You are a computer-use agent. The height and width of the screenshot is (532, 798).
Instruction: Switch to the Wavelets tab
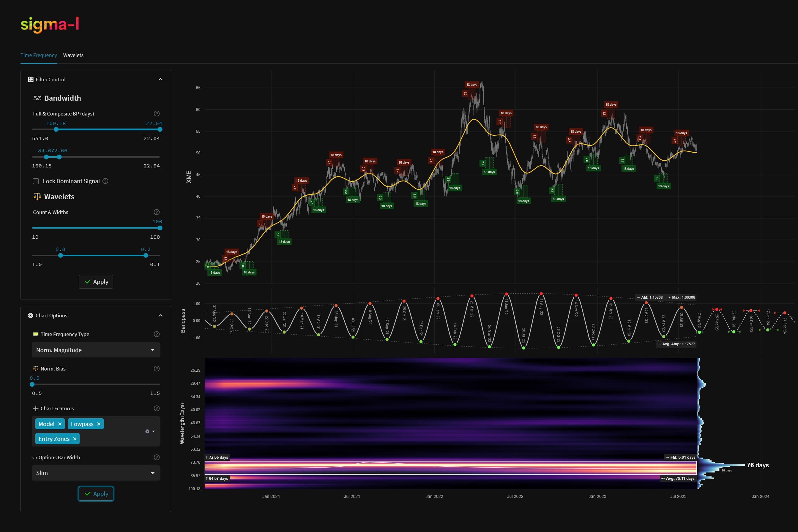coord(73,55)
